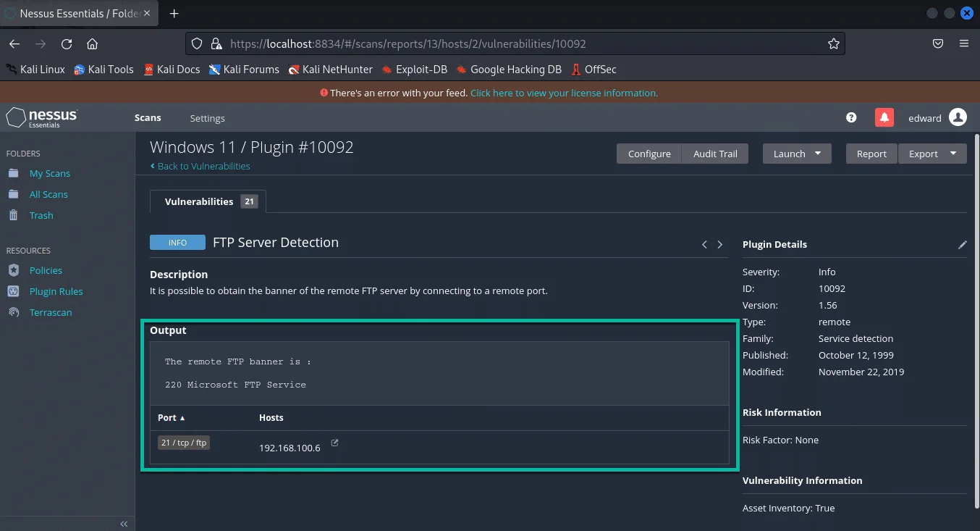
Task: Open the browser hamburger menu
Action: [x=963, y=43]
